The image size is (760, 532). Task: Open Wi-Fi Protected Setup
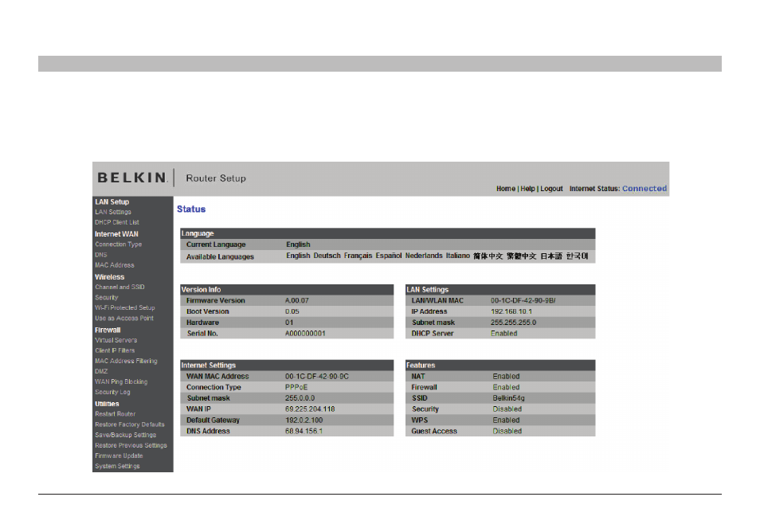[125, 307]
